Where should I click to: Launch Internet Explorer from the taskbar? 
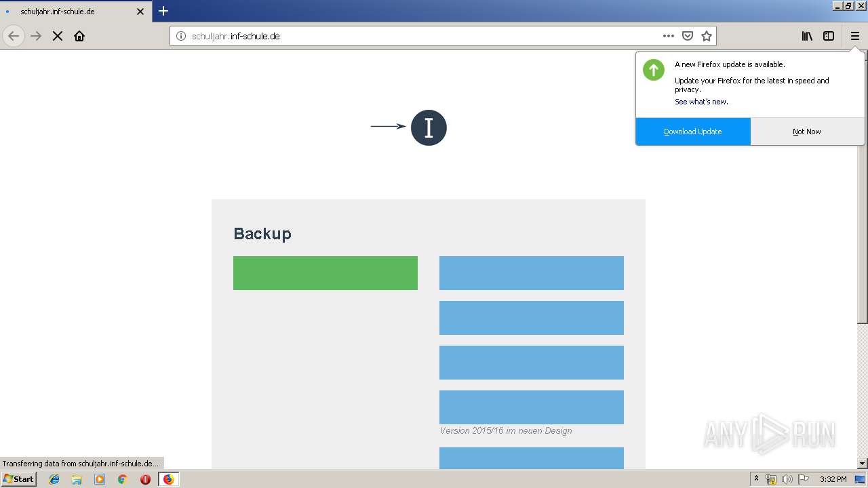point(54,479)
